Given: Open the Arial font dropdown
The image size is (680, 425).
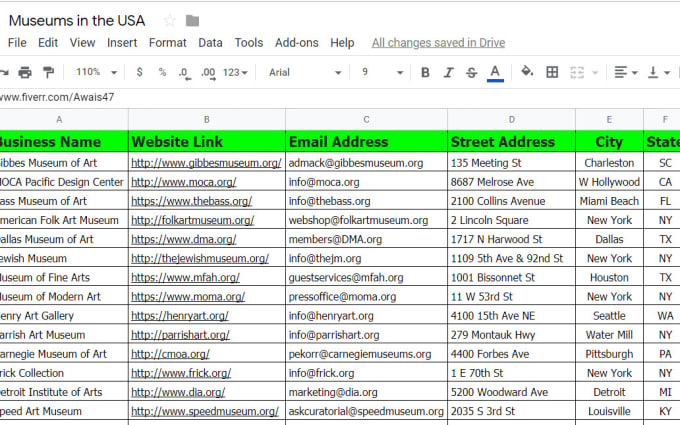Looking at the screenshot, I should (304, 72).
